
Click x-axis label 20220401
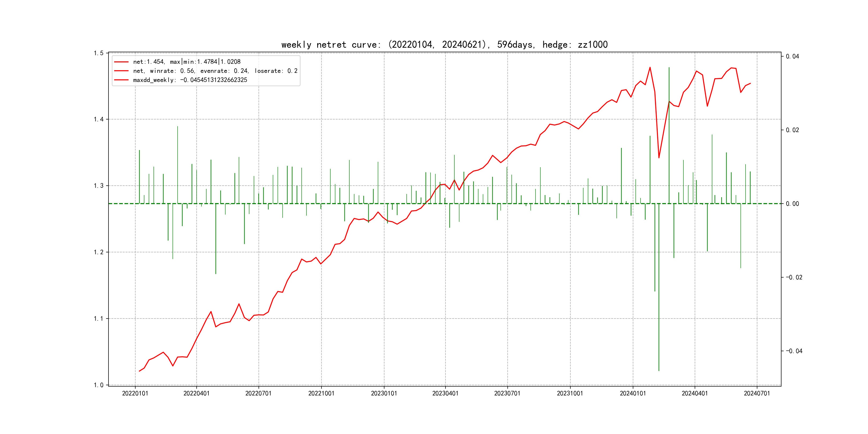pos(196,393)
